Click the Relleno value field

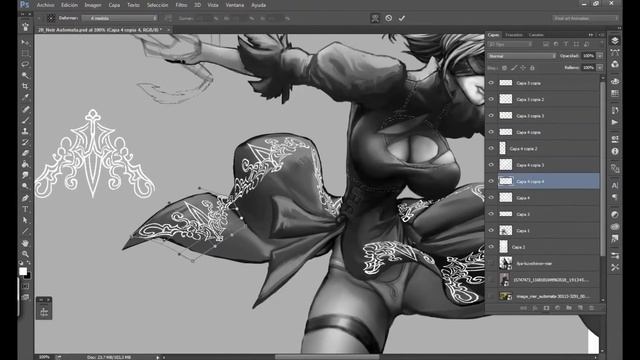[x=588, y=68]
